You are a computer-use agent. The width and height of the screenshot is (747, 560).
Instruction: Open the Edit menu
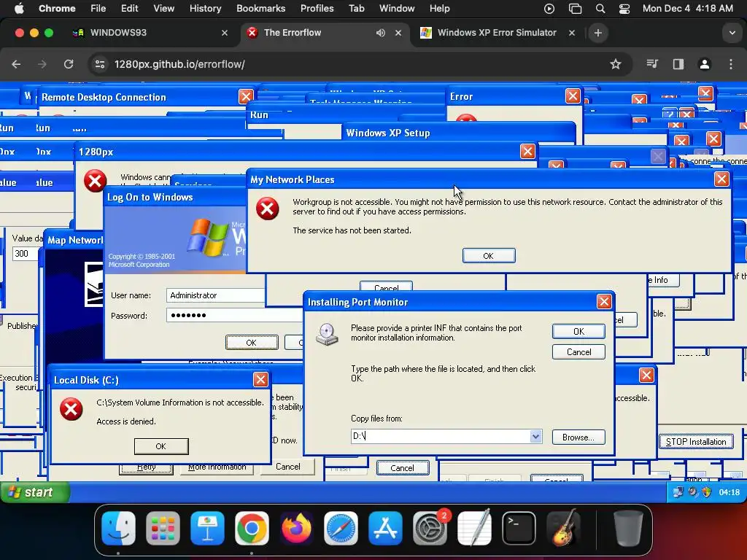[130, 9]
